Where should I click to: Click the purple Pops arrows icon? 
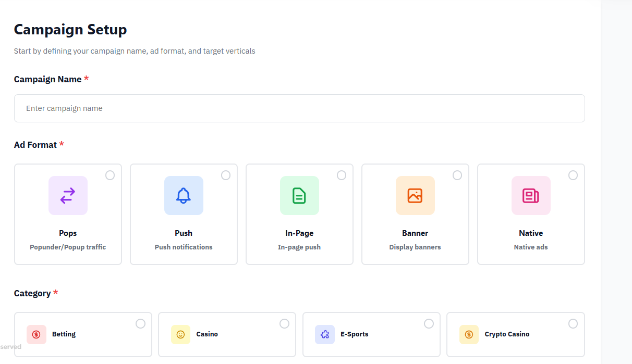click(x=68, y=196)
